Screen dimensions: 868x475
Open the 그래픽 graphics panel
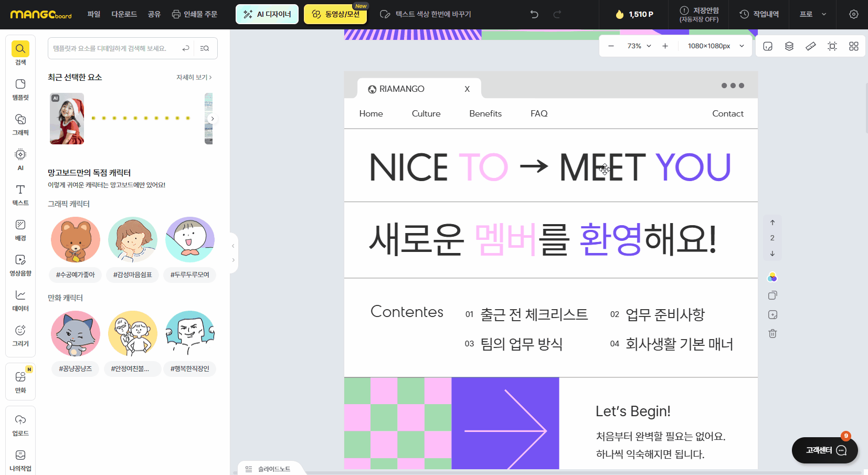[20, 124]
